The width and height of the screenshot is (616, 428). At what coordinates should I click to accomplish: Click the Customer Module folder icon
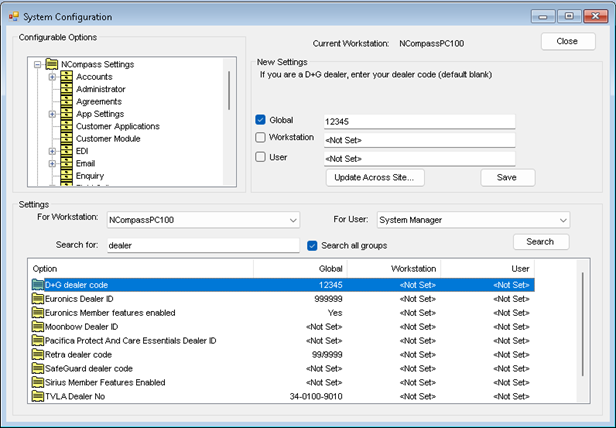(x=66, y=139)
